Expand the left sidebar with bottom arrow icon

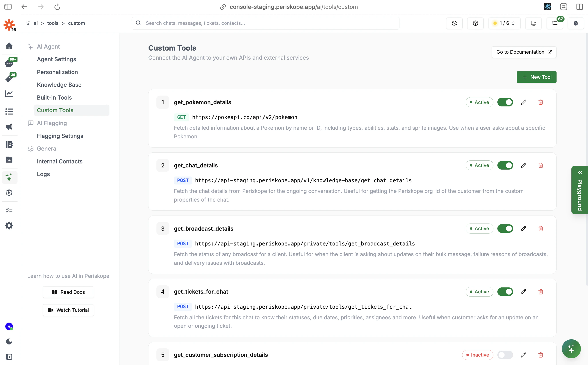9,357
